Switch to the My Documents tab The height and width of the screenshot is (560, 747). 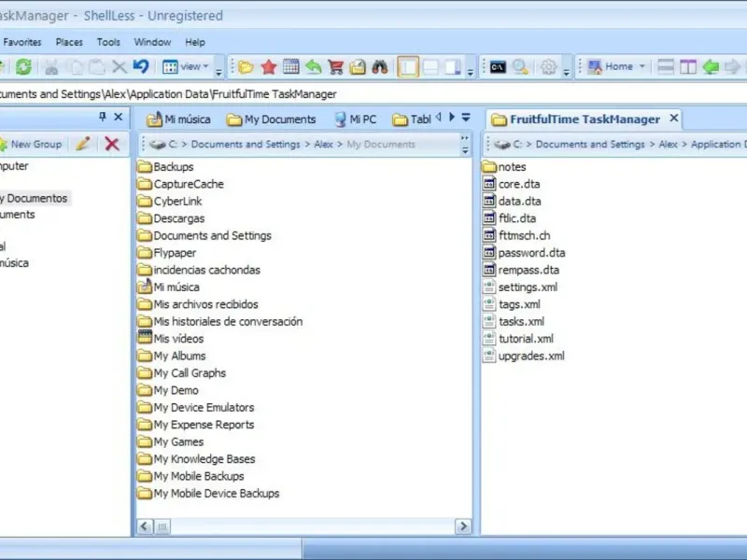pos(272,119)
